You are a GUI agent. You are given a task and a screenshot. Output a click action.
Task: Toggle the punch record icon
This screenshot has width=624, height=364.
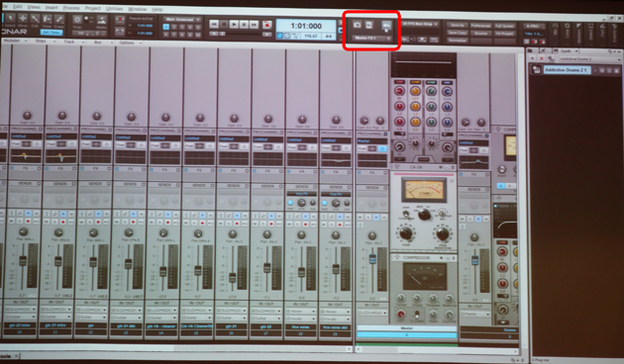(120, 19)
